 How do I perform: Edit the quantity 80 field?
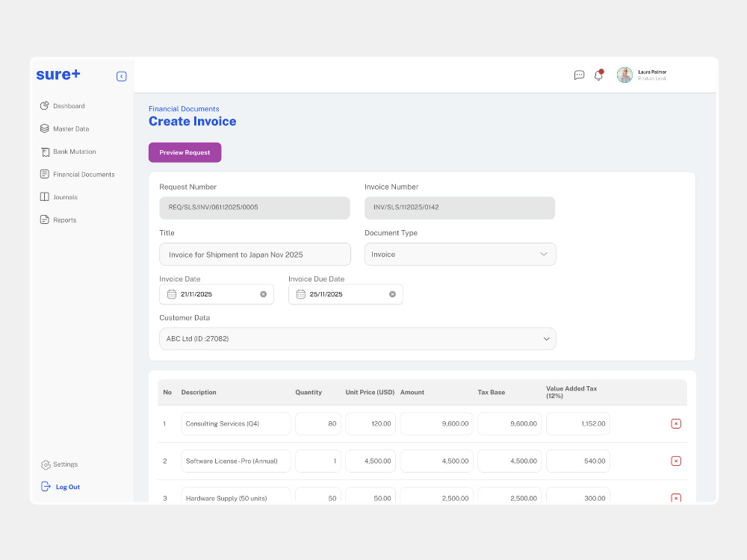click(317, 424)
